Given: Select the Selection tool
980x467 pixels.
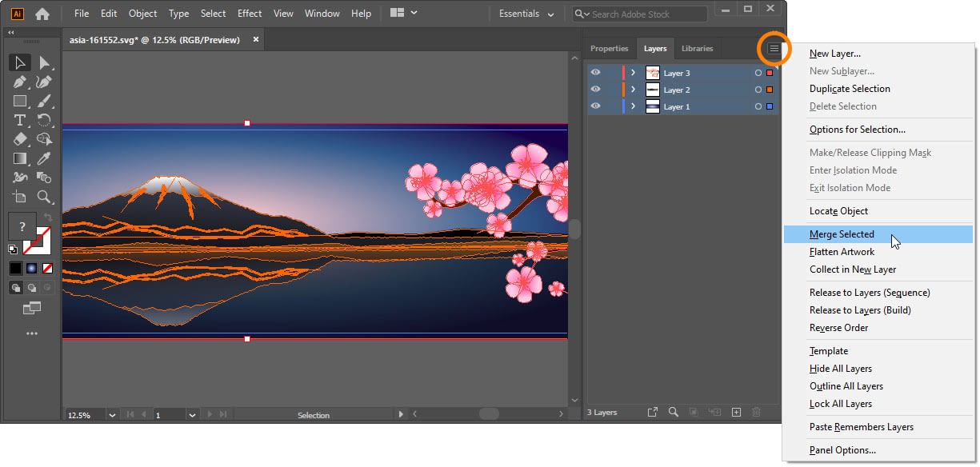Looking at the screenshot, I should [x=20, y=63].
